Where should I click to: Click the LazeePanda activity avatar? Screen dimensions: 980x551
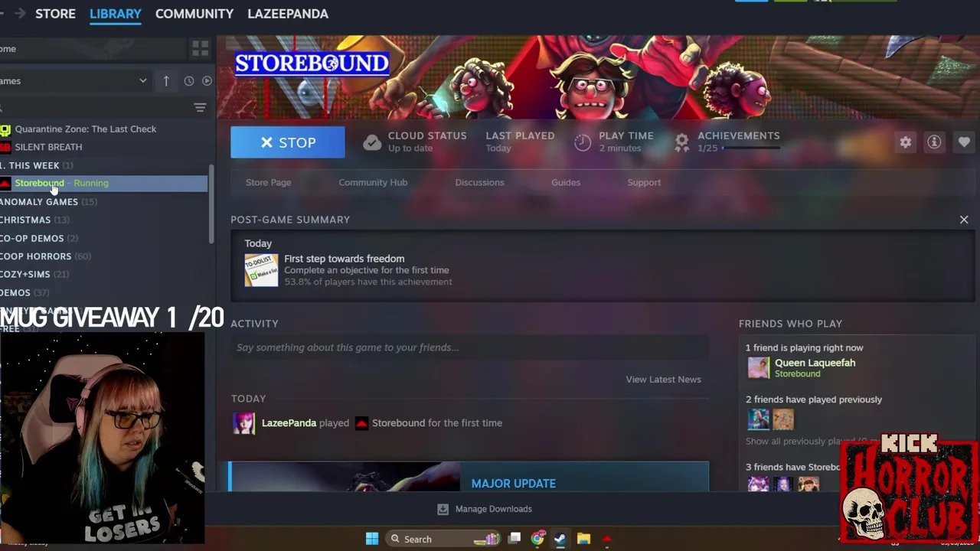tap(244, 423)
